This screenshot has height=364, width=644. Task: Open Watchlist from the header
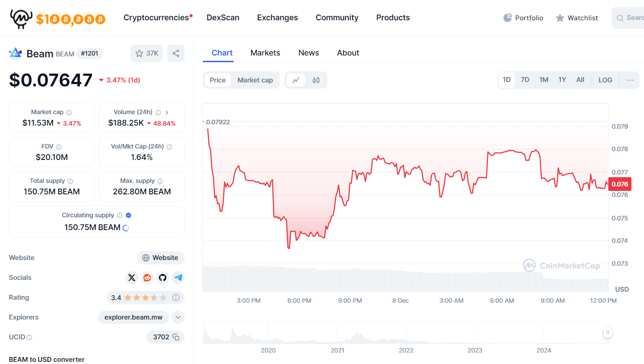577,18
